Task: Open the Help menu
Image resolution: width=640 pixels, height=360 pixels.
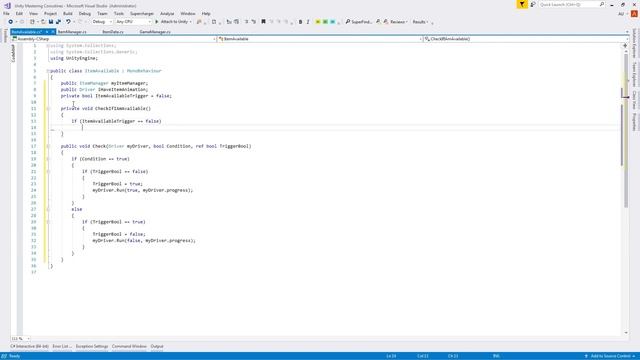Action: tap(206, 13)
